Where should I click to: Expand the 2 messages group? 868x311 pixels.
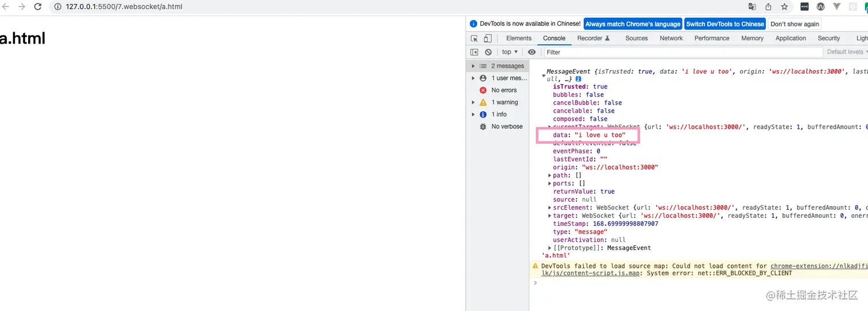pos(473,66)
